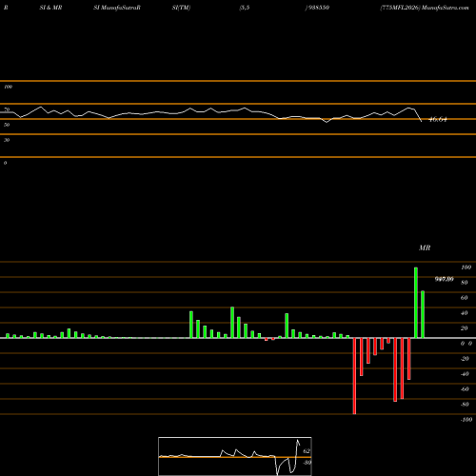Click the 62 label in mini chart
The image size is (476, 476).
(307, 451)
